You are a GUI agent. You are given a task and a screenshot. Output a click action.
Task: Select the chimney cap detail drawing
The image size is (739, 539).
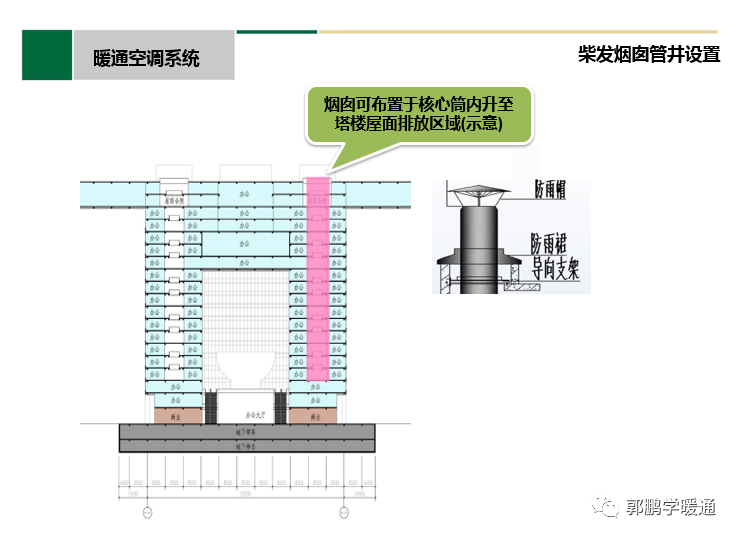[511, 237]
